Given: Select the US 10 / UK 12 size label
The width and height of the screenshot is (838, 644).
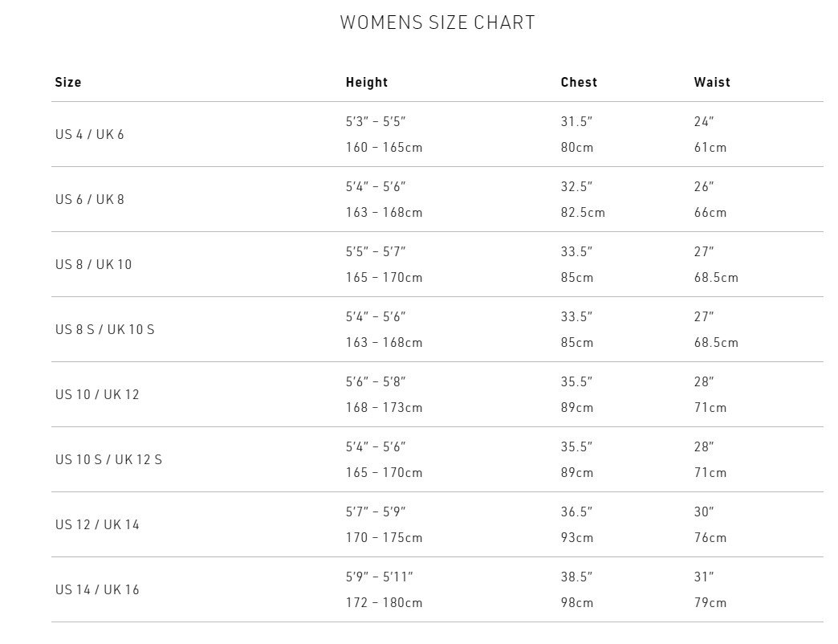Looking at the screenshot, I should click(x=97, y=395).
